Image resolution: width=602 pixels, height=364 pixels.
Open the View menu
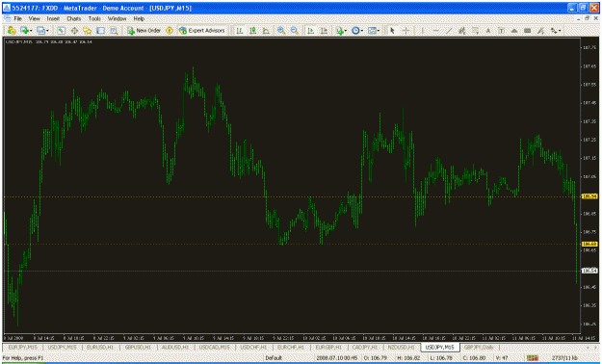tap(34, 18)
